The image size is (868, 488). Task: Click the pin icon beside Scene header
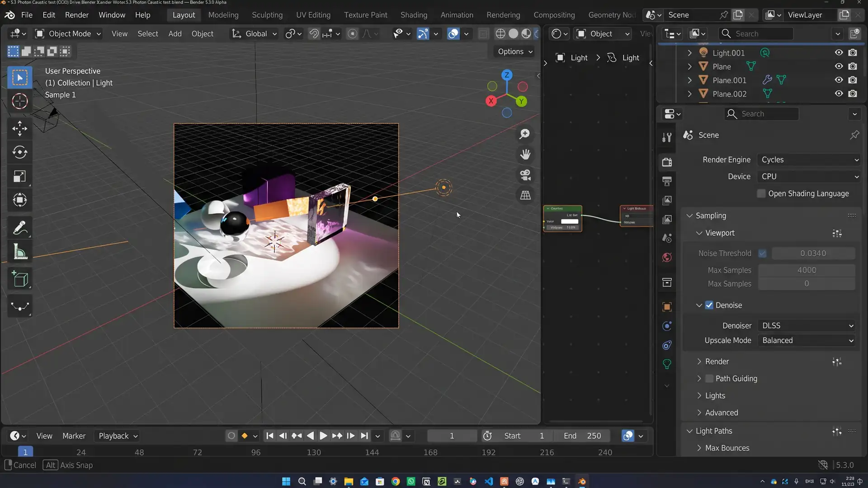click(x=854, y=135)
